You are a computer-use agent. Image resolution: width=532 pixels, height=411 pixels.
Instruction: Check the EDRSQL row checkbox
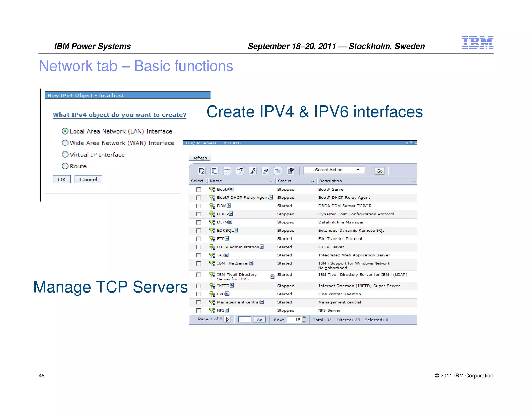click(198, 230)
